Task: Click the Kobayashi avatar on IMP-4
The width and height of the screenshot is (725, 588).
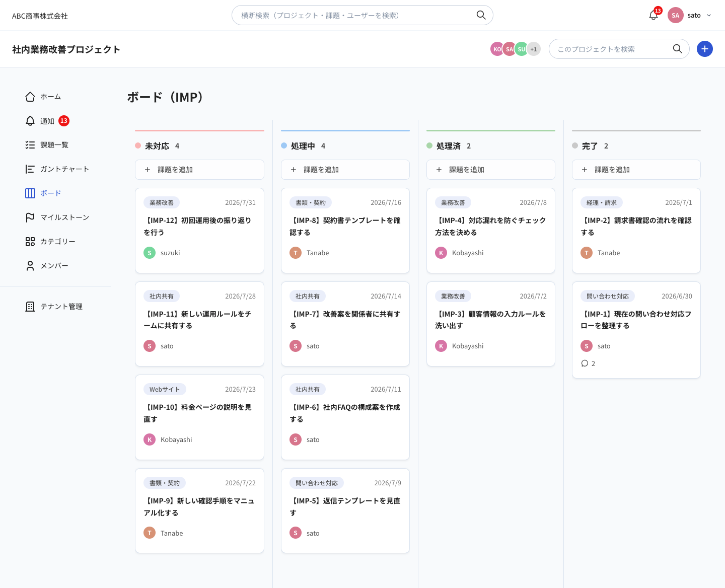Action: pos(441,253)
